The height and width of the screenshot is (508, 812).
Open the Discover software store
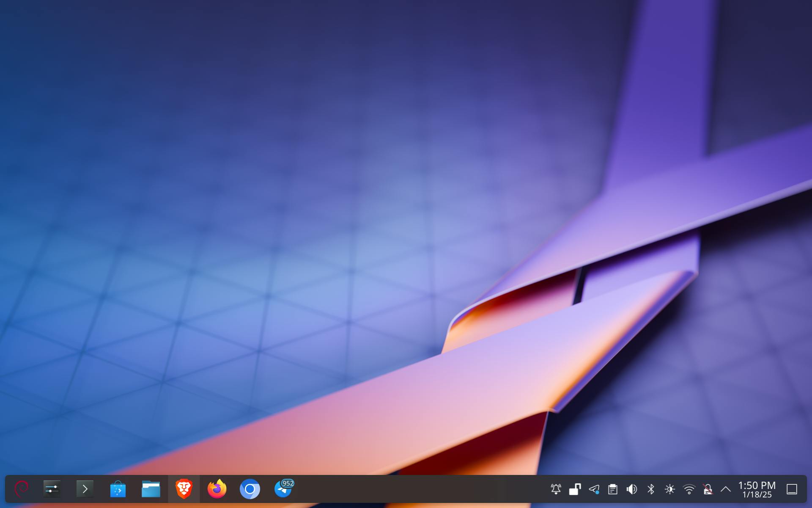point(118,489)
